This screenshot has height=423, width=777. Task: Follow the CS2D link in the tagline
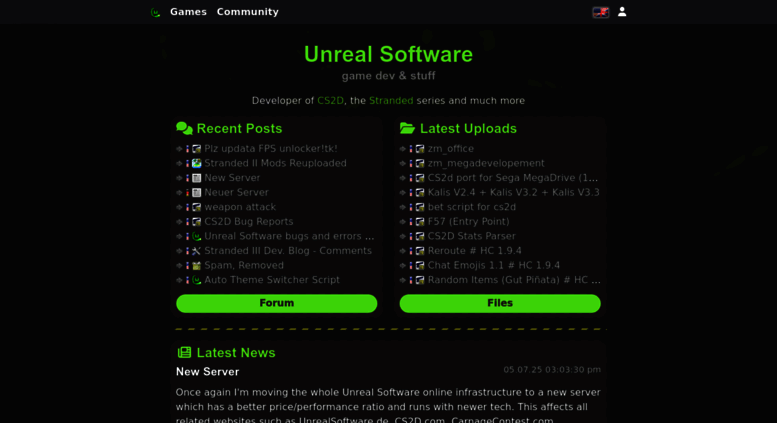331,101
